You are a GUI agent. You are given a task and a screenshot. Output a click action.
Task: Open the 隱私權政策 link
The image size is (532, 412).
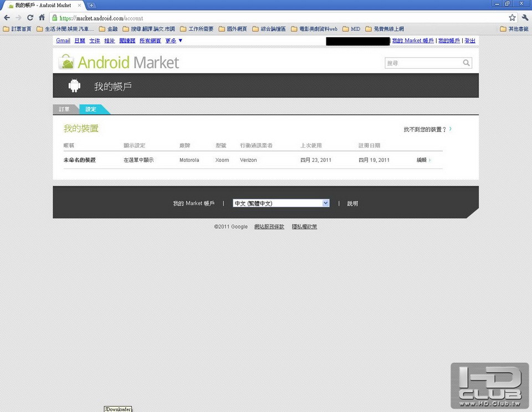[304, 226]
